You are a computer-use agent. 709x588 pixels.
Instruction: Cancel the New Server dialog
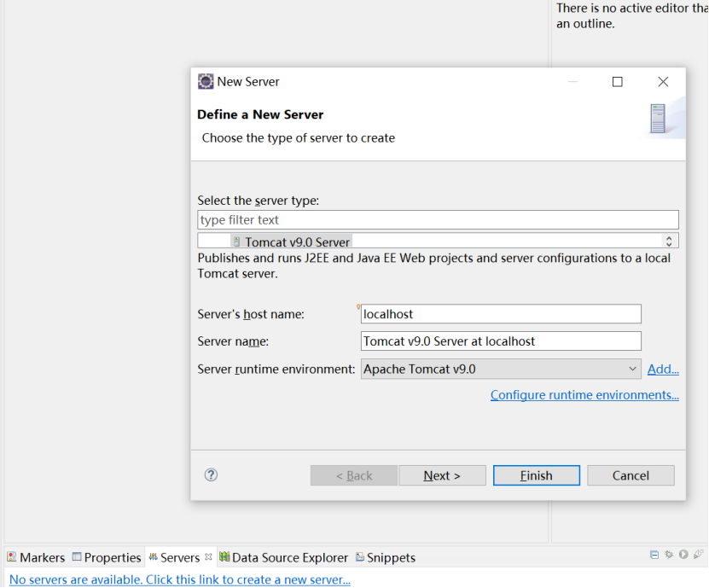pyautogui.click(x=631, y=475)
